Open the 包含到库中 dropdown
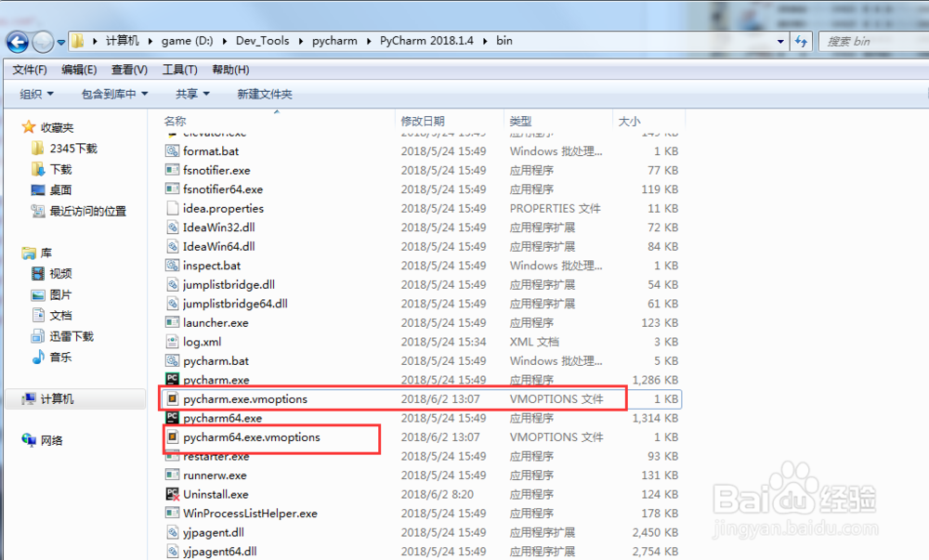929x560 pixels. tap(114, 94)
